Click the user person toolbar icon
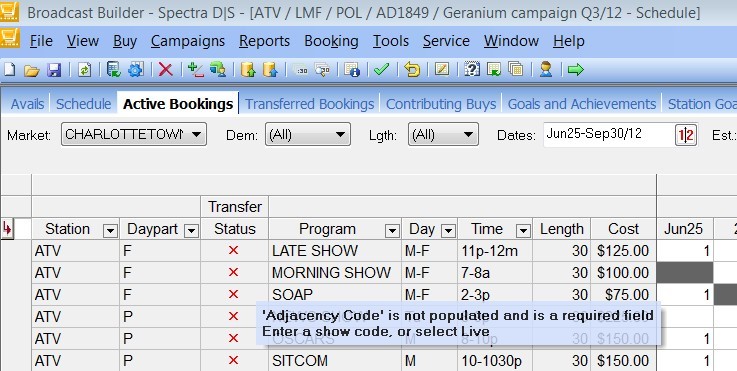The width and height of the screenshot is (737, 371). point(546,70)
